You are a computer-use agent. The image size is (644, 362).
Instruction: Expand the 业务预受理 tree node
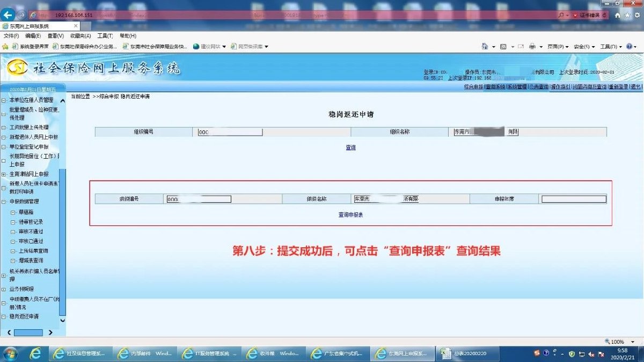point(4,289)
